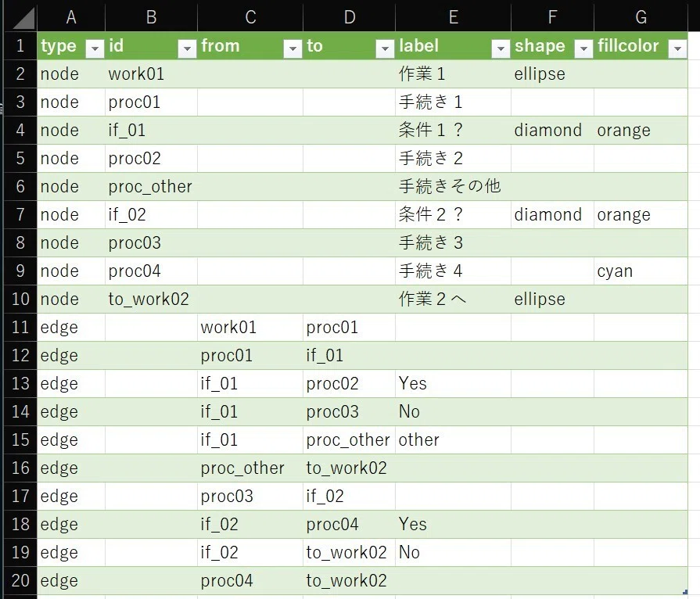Open the label column filter dropdown
Viewport: 700px width, 599px height.
click(501, 48)
